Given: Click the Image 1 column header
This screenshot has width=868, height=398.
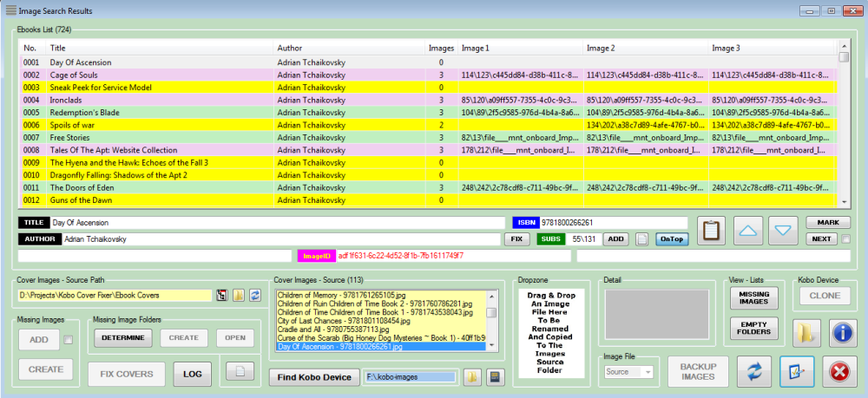Looking at the screenshot, I should (520, 48).
